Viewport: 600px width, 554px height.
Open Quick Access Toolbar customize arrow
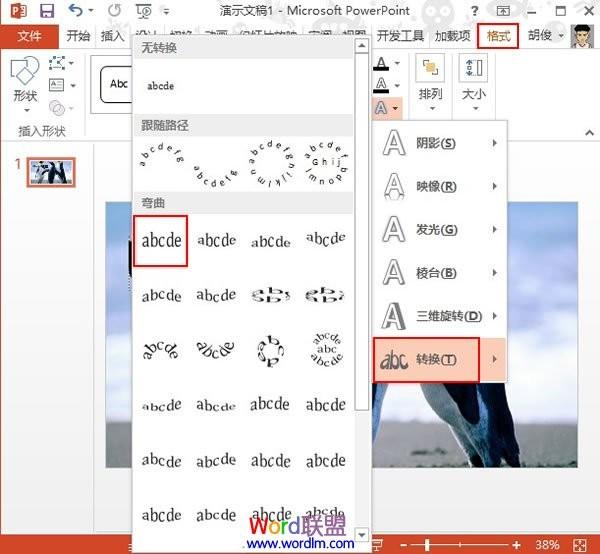pyautogui.click(x=166, y=11)
